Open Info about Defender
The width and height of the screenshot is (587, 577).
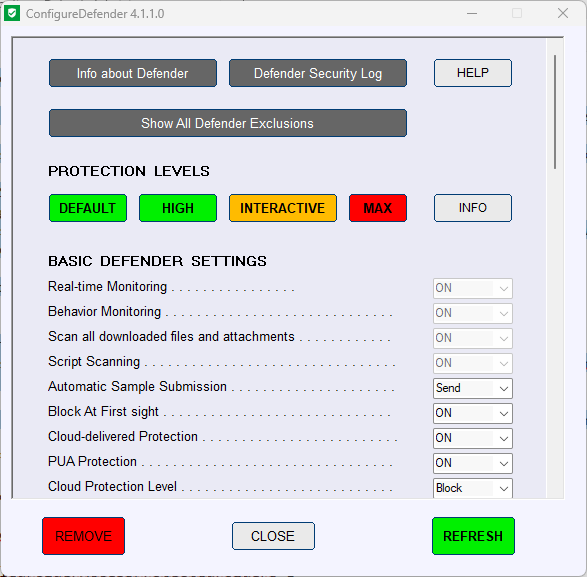pyautogui.click(x=133, y=73)
